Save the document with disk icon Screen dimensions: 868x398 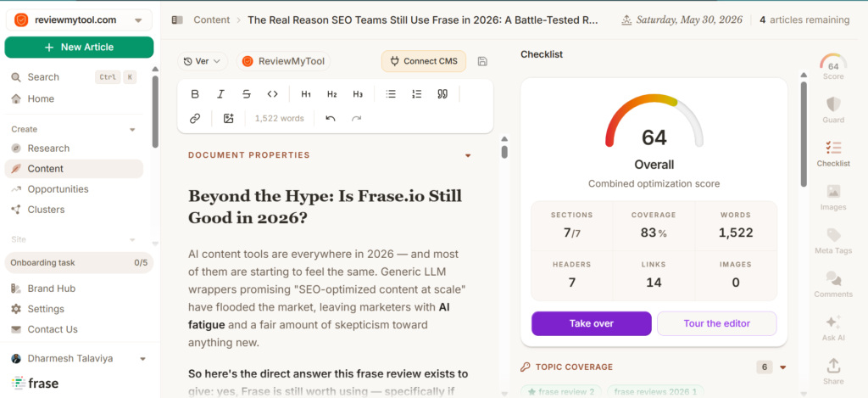[482, 62]
